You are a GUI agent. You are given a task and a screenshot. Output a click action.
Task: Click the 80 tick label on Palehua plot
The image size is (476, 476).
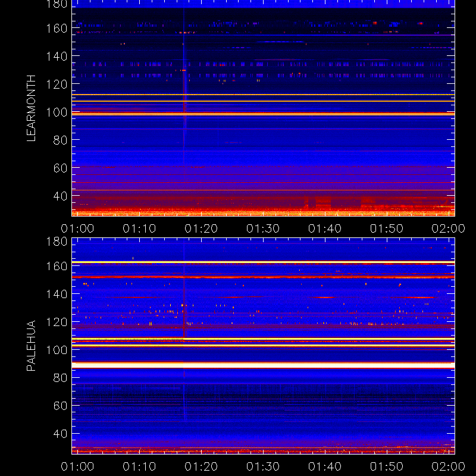[x=61, y=378]
